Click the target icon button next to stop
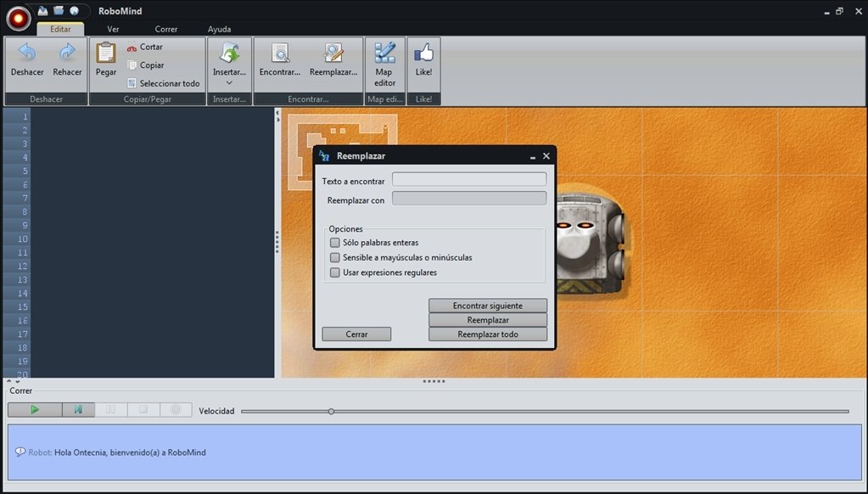The width and height of the screenshot is (868, 494). (176, 410)
